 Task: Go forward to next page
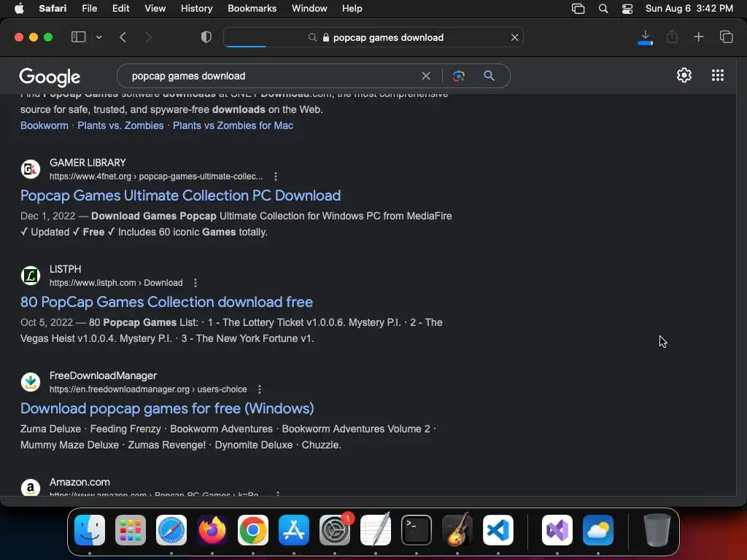(x=148, y=37)
